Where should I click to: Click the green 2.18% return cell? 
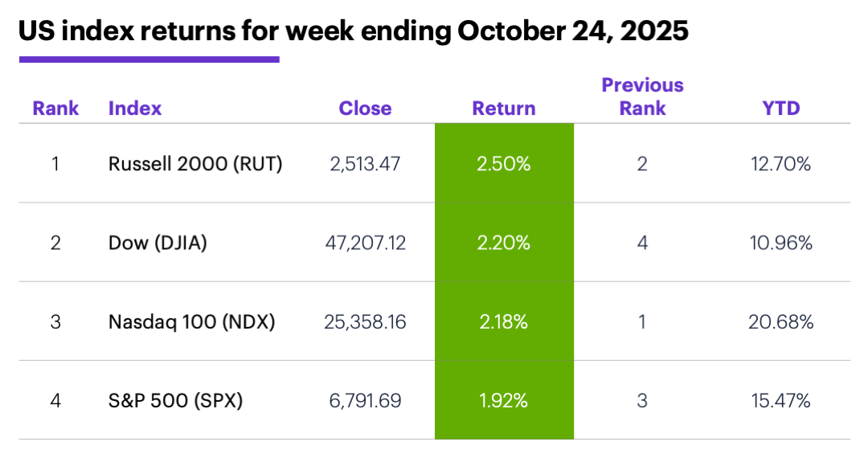pos(504,322)
